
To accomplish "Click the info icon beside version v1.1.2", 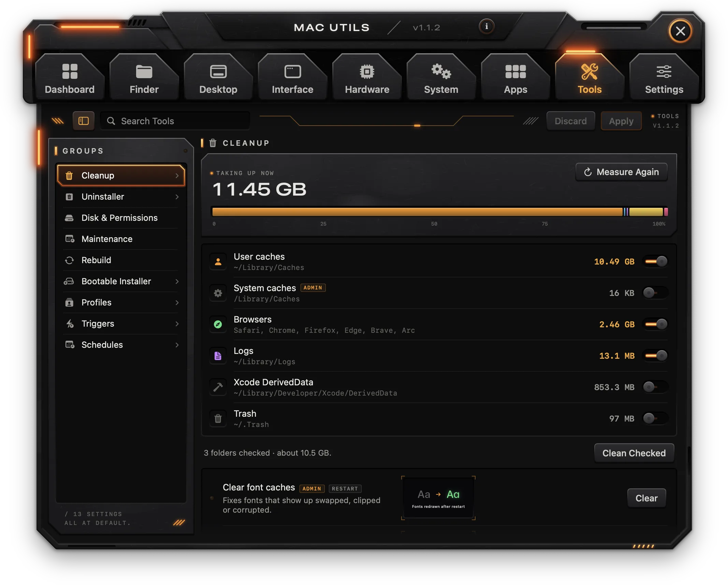I will pos(486,27).
